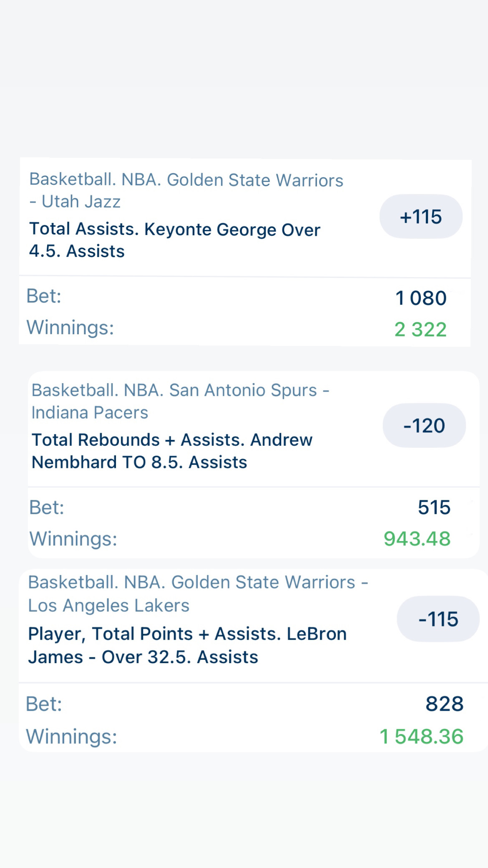Select the LeBron James Over 32.5 bet
This screenshot has height=868, width=488.
187,645
